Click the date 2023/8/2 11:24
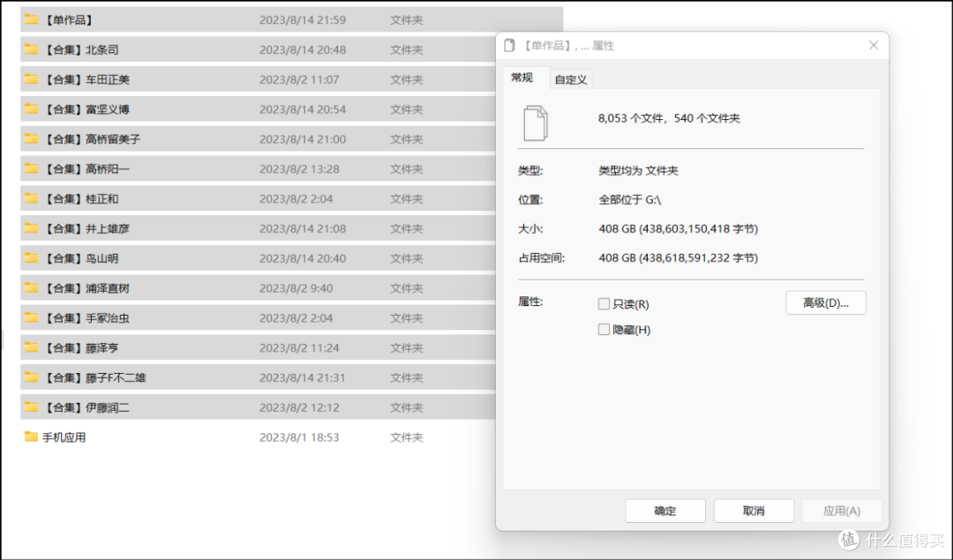The width and height of the screenshot is (953, 560). pyautogui.click(x=299, y=347)
